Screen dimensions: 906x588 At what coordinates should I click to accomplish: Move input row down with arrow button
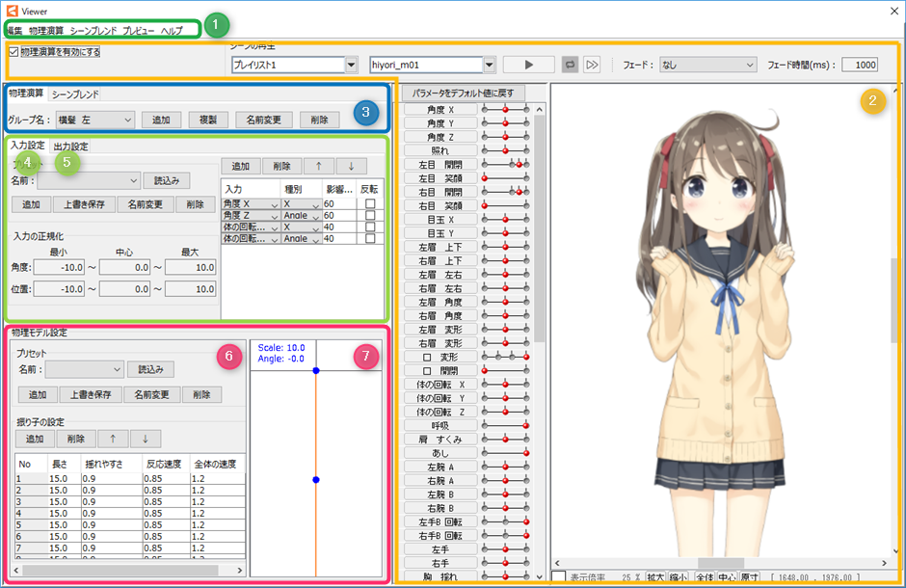coord(351,167)
